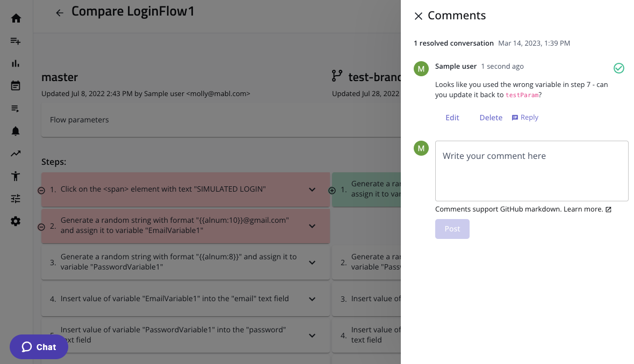This screenshot has height=364, width=634.
Task: Open the accessibility figure sidebar icon
Action: pos(16,176)
